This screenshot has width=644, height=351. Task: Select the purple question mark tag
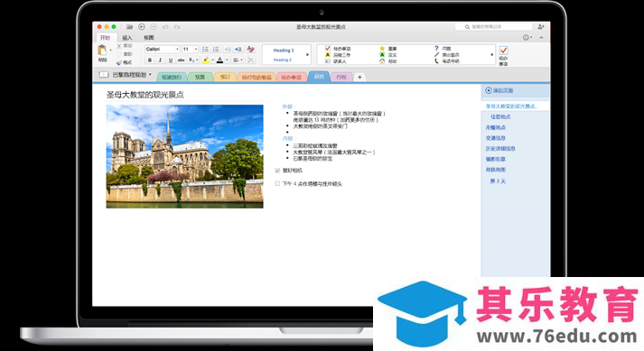pos(436,49)
